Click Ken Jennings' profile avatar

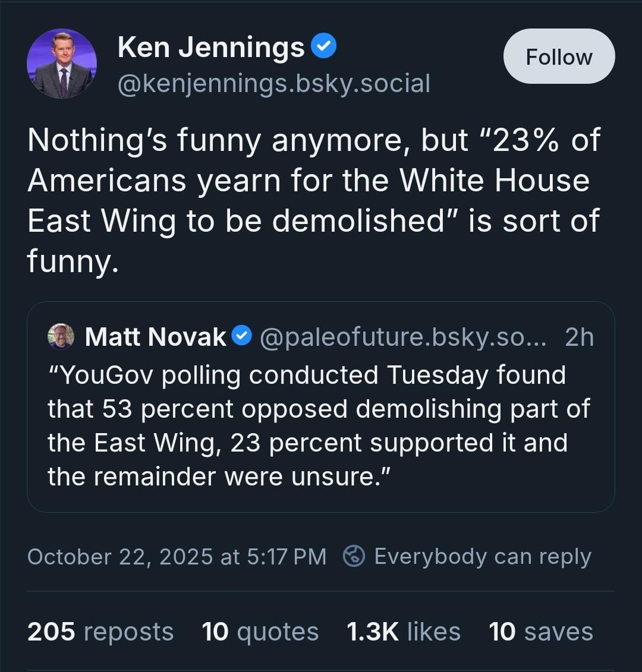coord(62,64)
